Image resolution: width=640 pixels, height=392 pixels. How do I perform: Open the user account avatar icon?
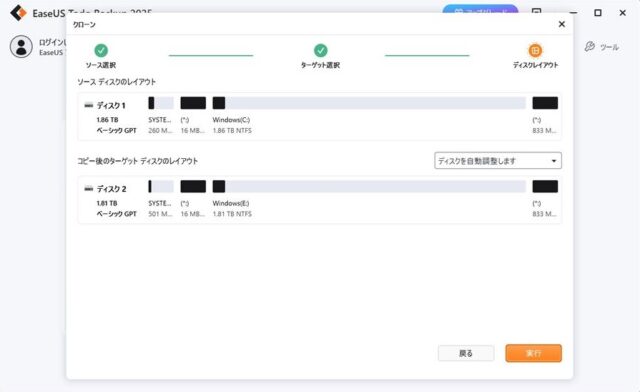[21, 47]
